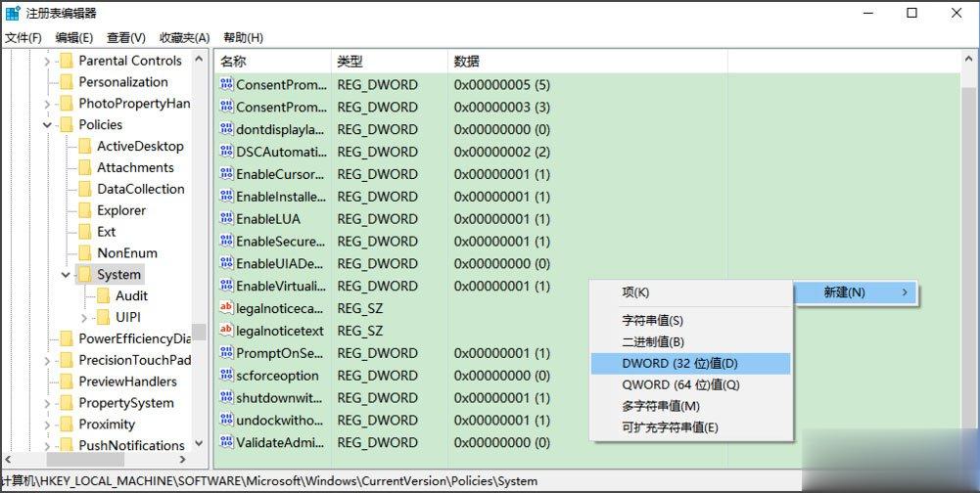Expand the Parental Controls node

[48, 62]
